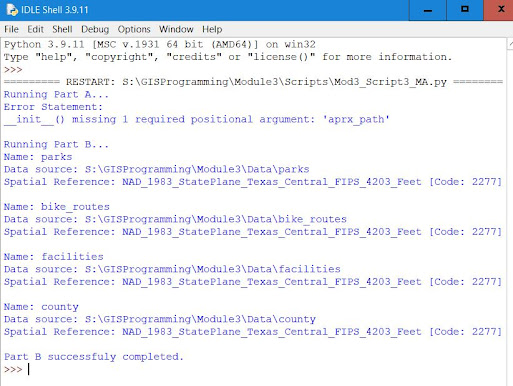Click the IDLE Python icon in title bar
513x386 pixels.
click(x=12, y=10)
